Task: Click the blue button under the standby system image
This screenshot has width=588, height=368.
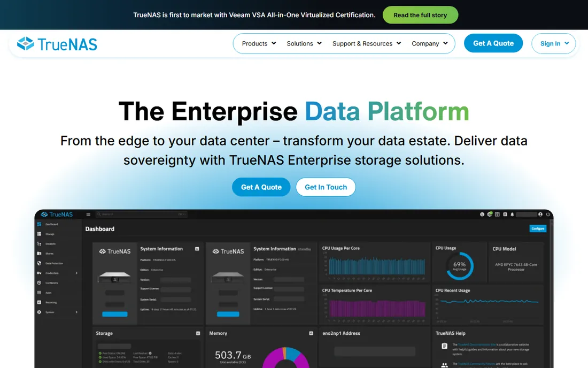Action: (x=228, y=314)
